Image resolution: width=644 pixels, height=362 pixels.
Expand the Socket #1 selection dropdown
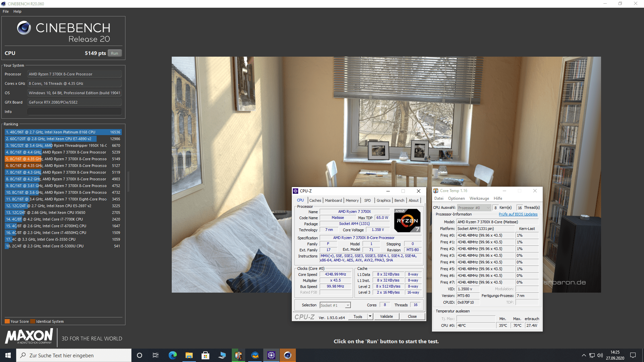point(348,305)
